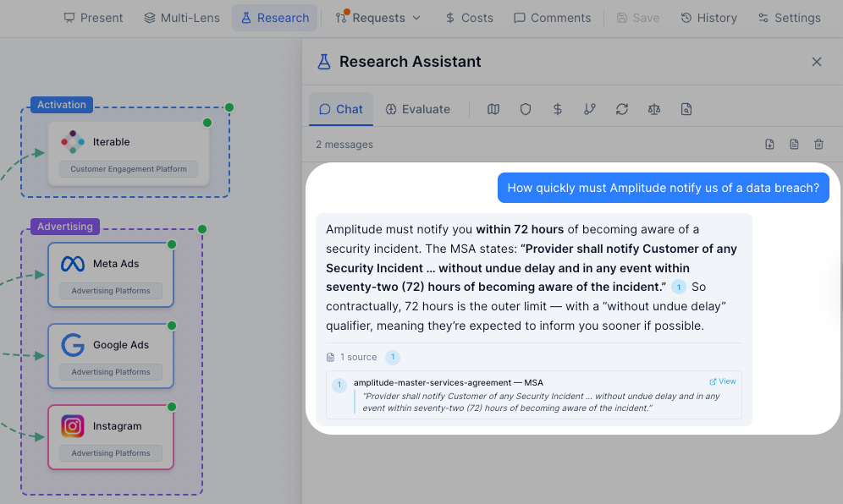Image resolution: width=843 pixels, height=504 pixels.
Task: Select the shield security icon
Action: [x=526, y=108]
